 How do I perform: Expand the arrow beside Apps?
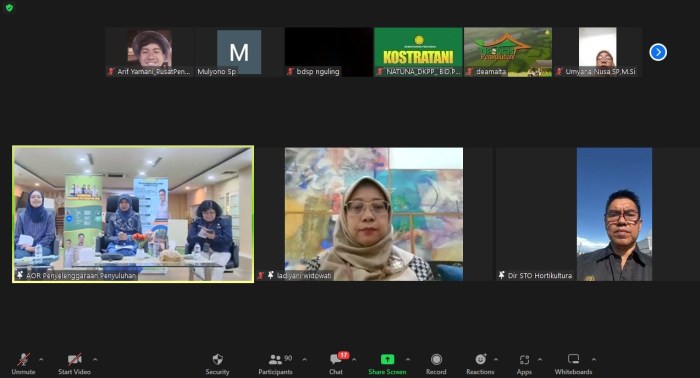540,359
